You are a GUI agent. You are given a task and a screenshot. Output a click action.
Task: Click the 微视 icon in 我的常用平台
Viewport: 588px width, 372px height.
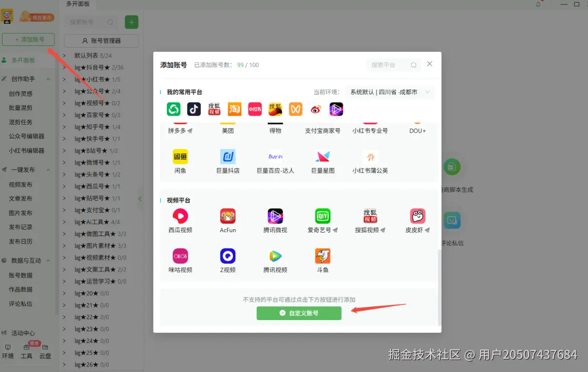point(336,109)
